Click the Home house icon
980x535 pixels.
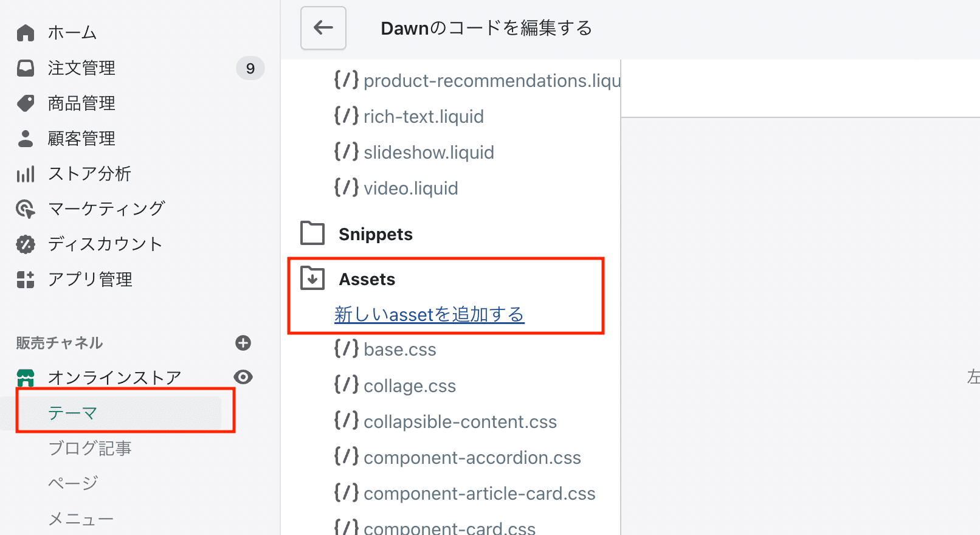pos(26,33)
